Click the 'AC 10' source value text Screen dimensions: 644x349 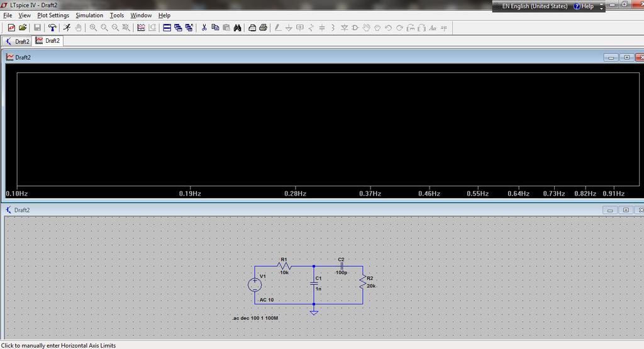click(267, 300)
